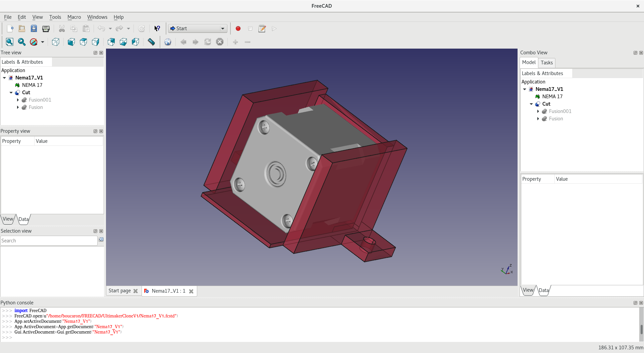Select Fusion001 in the Combo View tree

point(560,111)
